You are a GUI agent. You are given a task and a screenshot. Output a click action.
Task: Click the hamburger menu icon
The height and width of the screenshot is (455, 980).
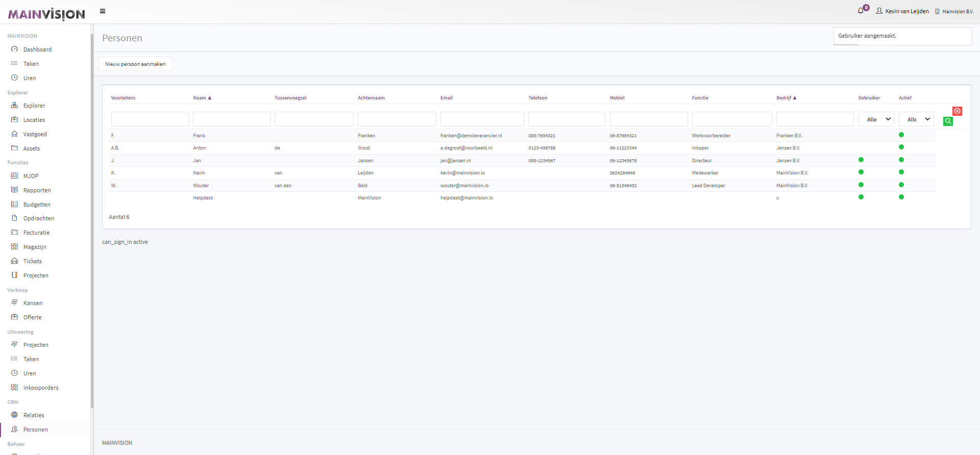[x=103, y=11]
